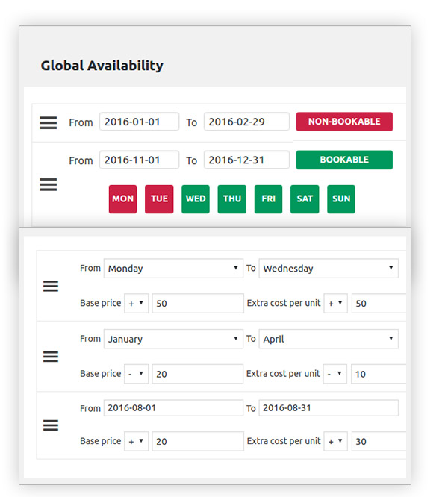The image size is (448, 497).
Task: Open the To Wednesday dropdown
Action: pyautogui.click(x=329, y=269)
